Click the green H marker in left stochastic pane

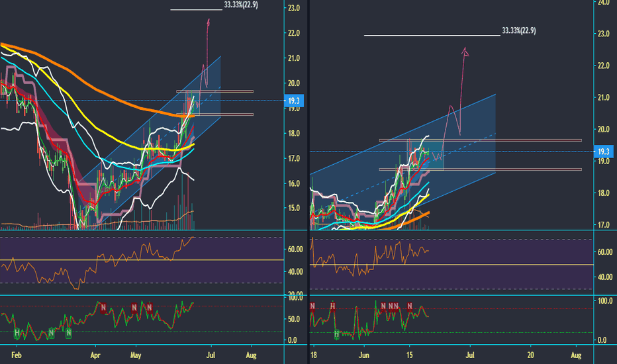17,334
